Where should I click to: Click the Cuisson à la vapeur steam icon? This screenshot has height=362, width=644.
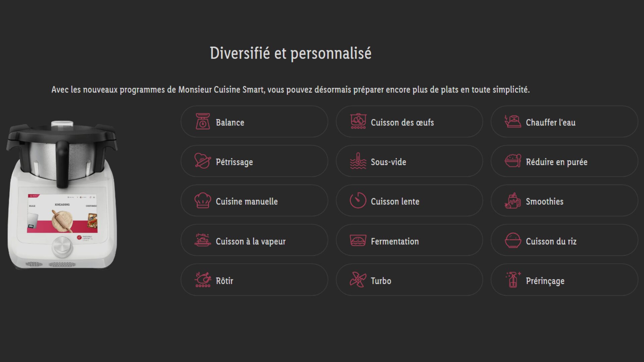click(x=203, y=240)
